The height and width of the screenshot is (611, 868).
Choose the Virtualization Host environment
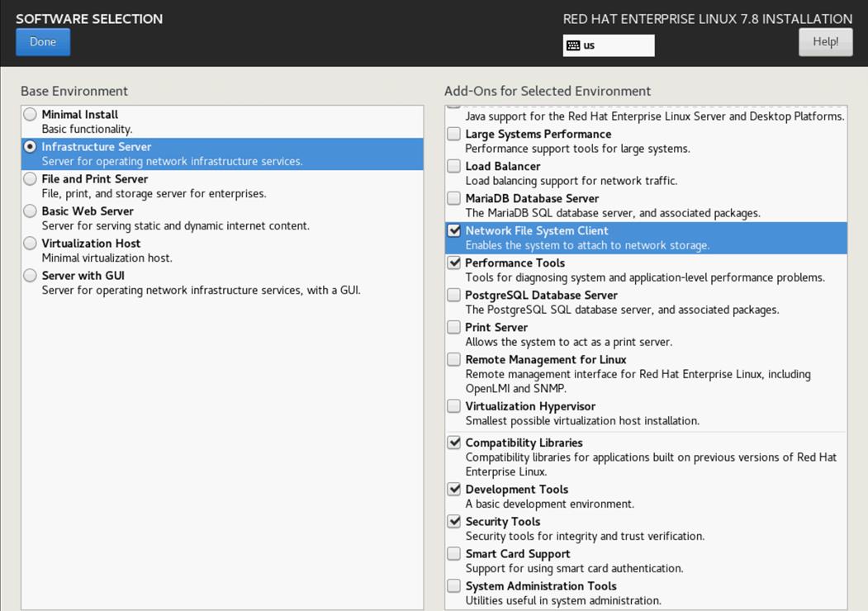[x=31, y=243]
